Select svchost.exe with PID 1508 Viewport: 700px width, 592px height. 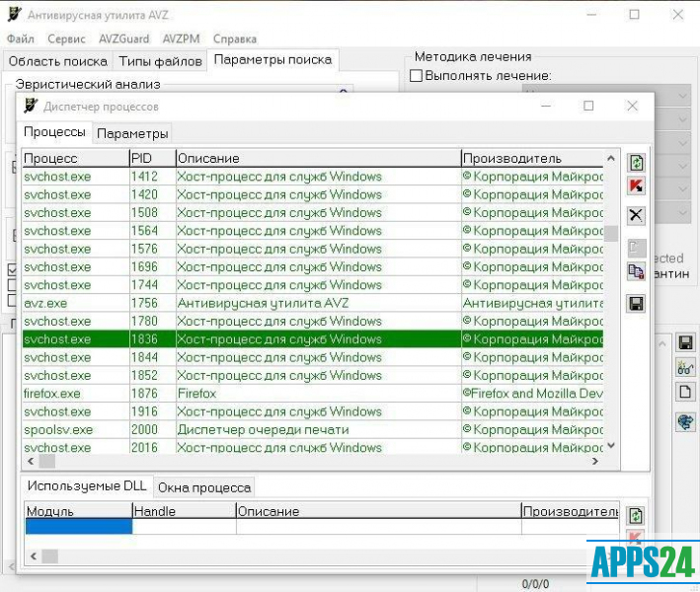click(313, 213)
